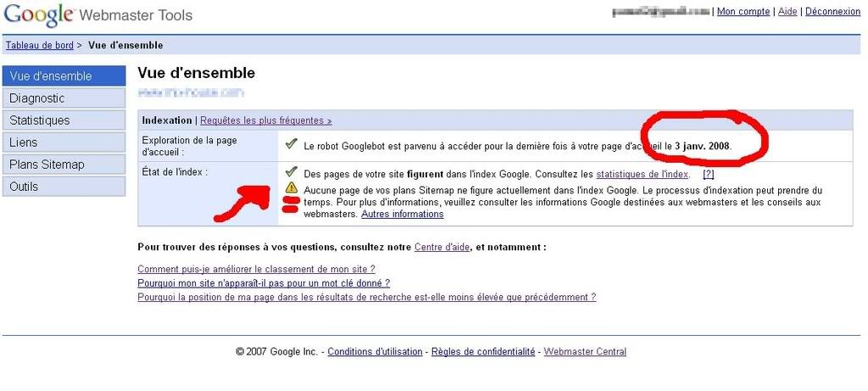The height and width of the screenshot is (391, 868).
Task: Open 'Requêtes les plus fréquentes' link
Action: (265, 120)
